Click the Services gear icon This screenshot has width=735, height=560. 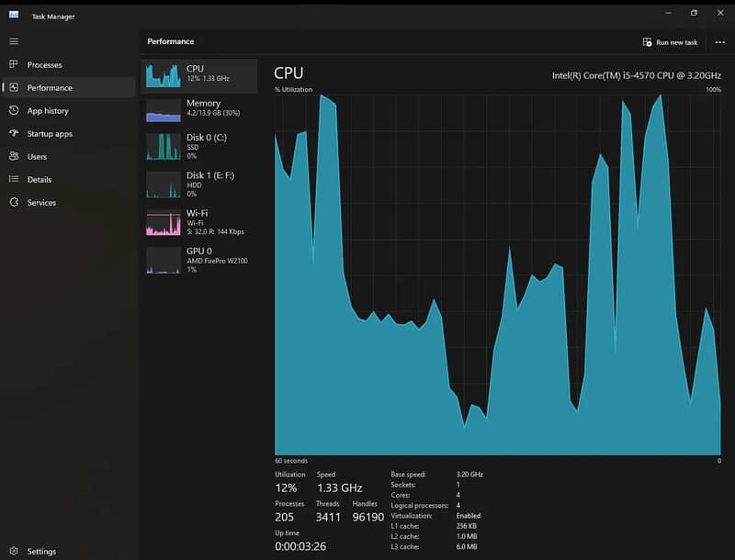pyautogui.click(x=14, y=202)
